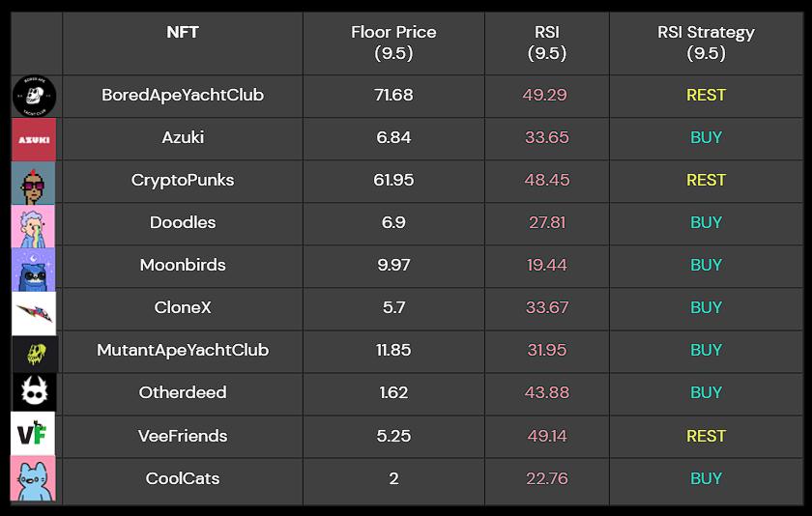Open the VeeFriends VF logo icon
The height and width of the screenshot is (516, 812).
point(33,434)
